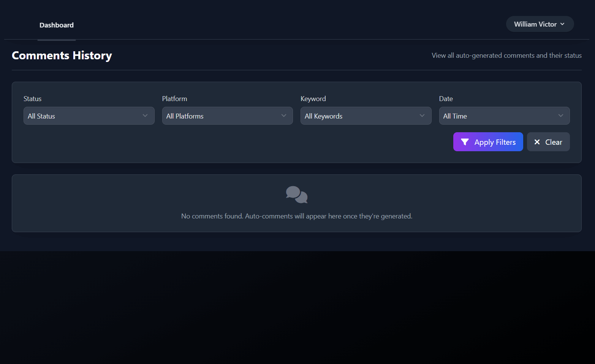
Task: Click the arrow icon in Keyword field
Action: [x=422, y=116]
